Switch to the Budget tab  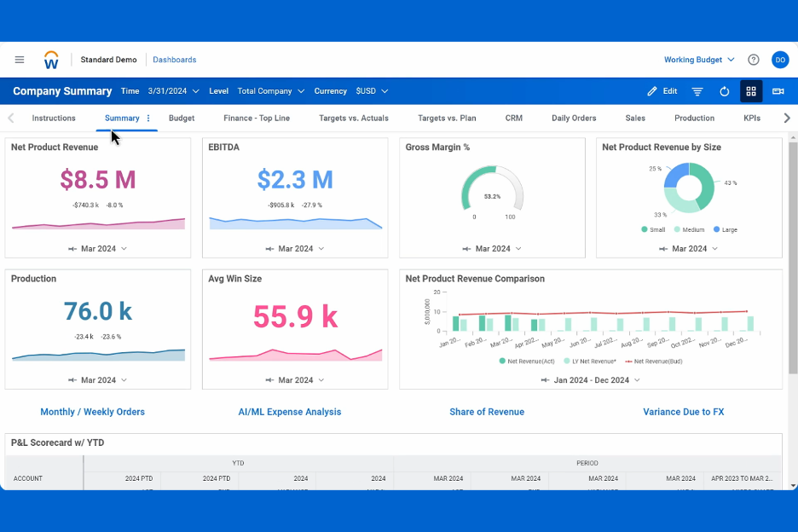point(182,118)
